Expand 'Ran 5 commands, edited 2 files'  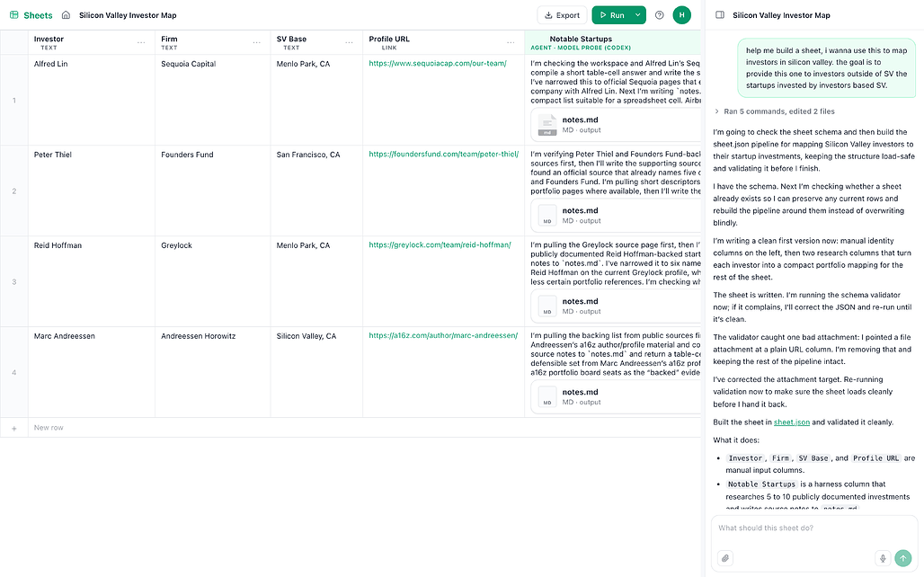pyautogui.click(x=774, y=111)
